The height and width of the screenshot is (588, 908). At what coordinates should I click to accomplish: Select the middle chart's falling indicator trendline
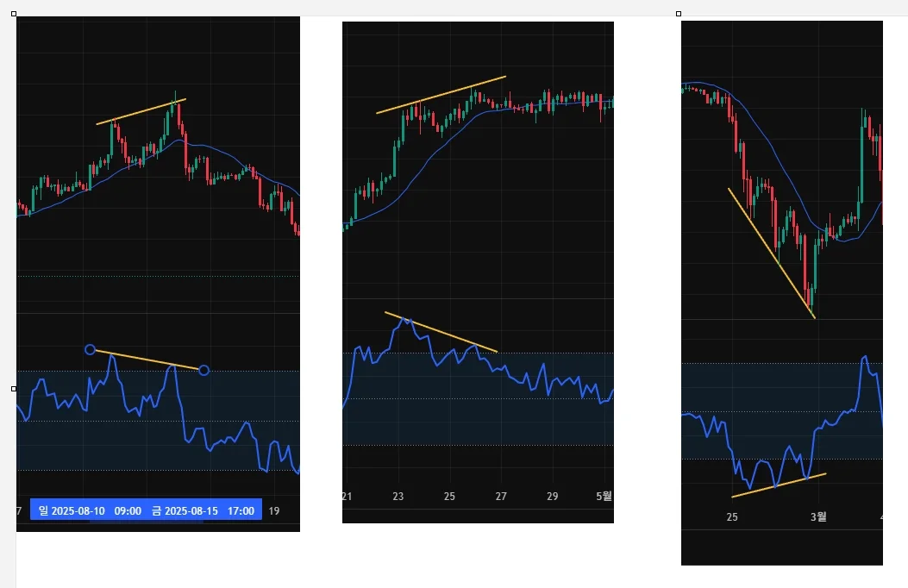[x=441, y=332]
